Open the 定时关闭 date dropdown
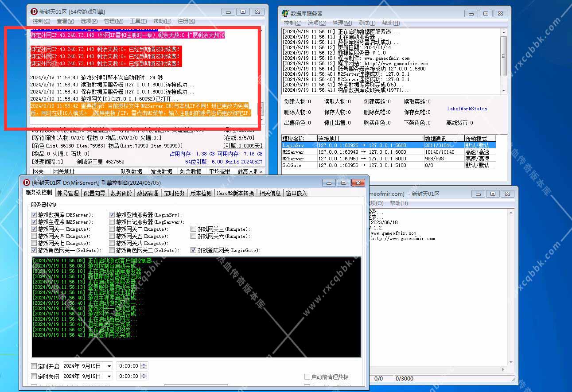Viewport: 572px width, 392px height. point(109,376)
